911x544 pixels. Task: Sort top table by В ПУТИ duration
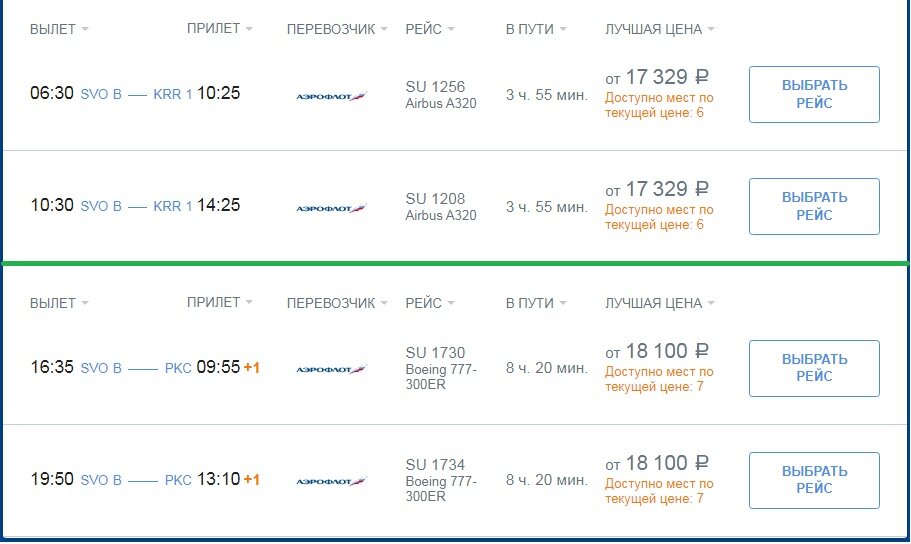536,29
